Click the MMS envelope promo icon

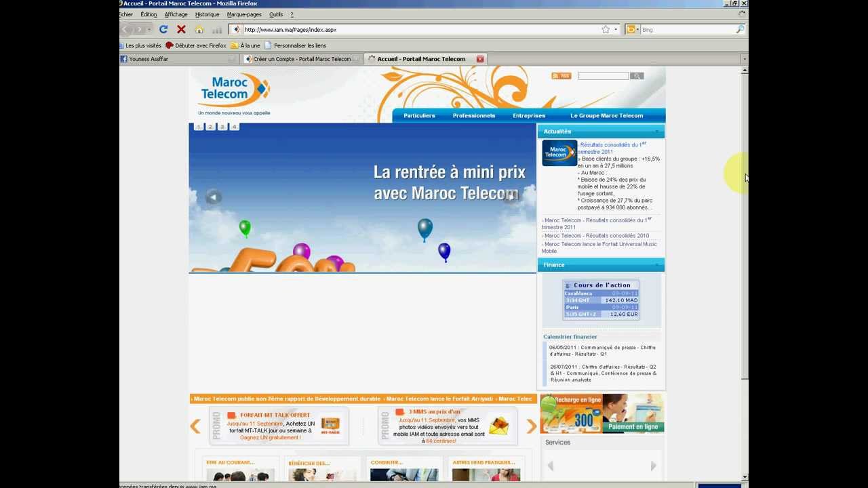coord(498,426)
